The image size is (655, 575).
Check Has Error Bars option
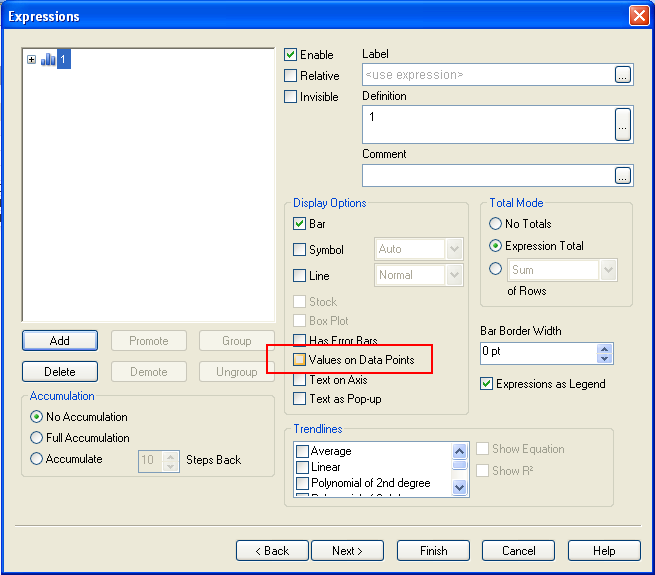click(299, 340)
